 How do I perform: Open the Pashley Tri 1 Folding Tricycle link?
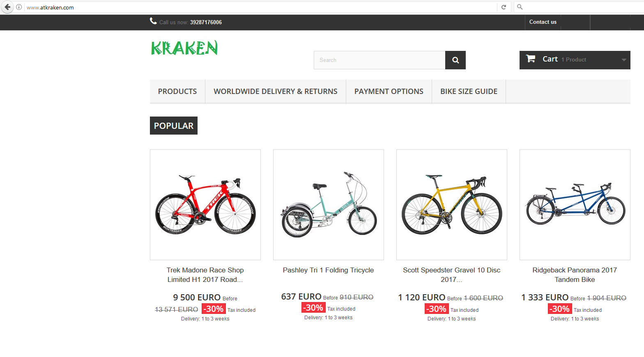[328, 270]
